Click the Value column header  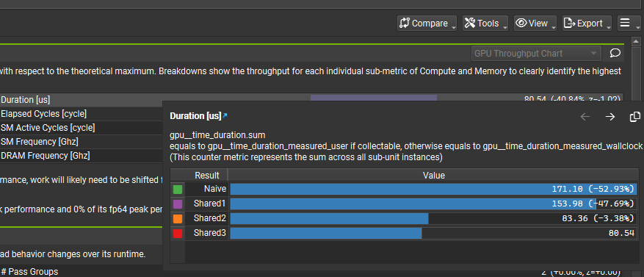tap(434, 176)
